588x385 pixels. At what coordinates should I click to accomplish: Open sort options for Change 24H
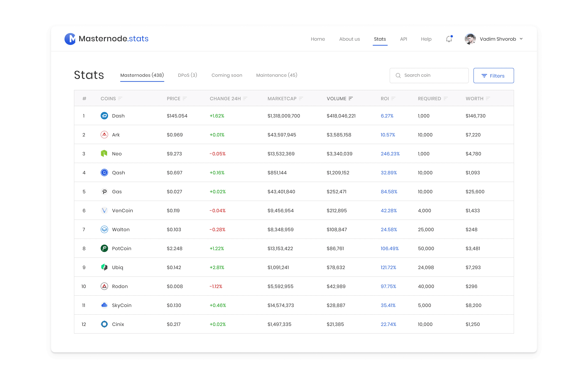pos(245,98)
